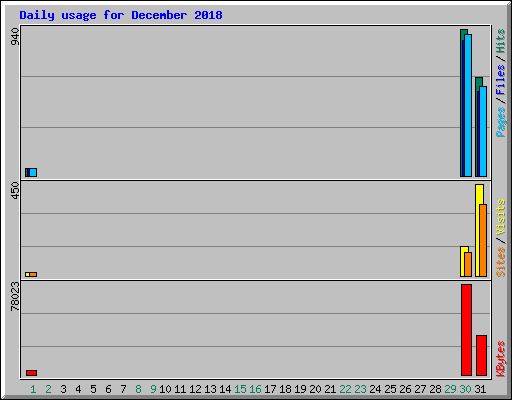The width and height of the screenshot is (512, 400).
Task: Click the 450 axis value
Action: pyautogui.click(x=15, y=190)
